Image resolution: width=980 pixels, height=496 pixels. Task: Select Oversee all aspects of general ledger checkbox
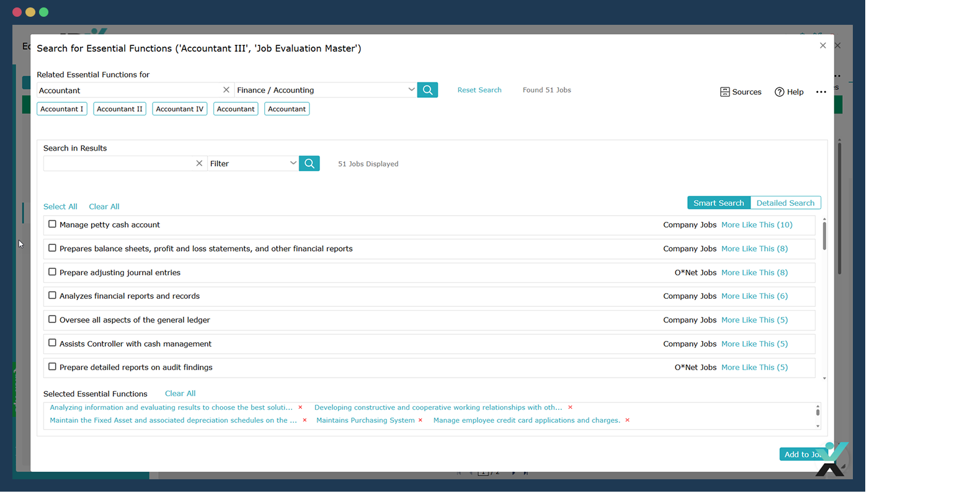pos(53,319)
